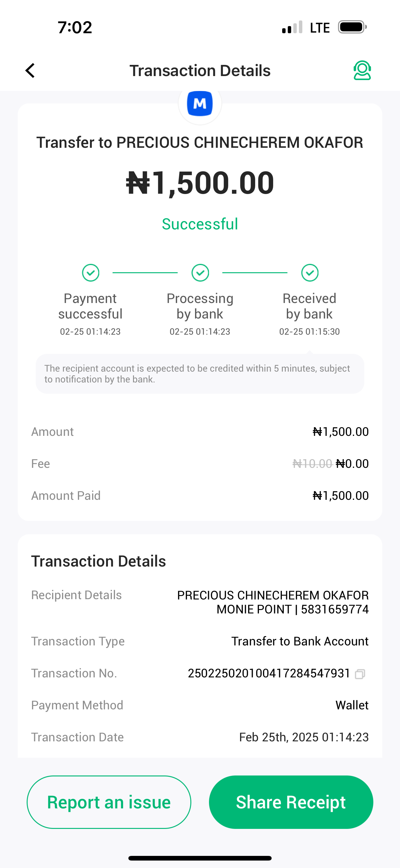Tap the blue Moniepoint bank logo
The height and width of the screenshot is (868, 400).
pos(200,104)
